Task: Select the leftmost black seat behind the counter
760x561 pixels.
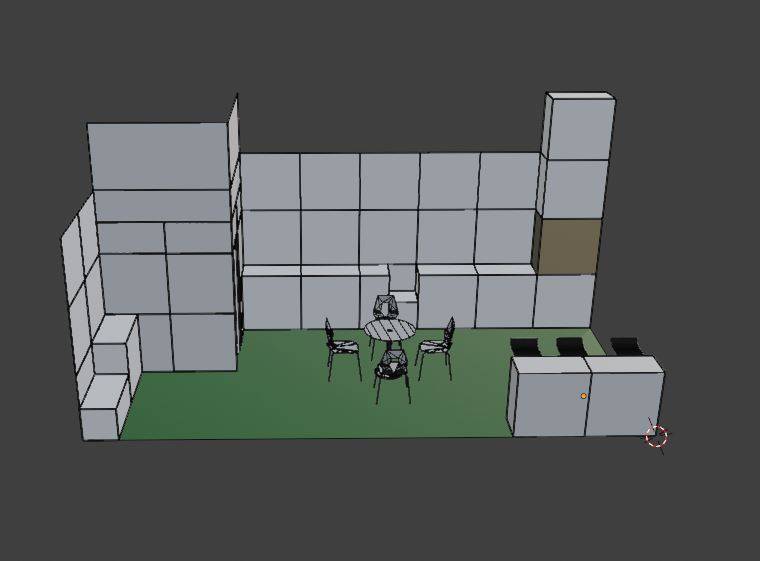Action: point(525,347)
